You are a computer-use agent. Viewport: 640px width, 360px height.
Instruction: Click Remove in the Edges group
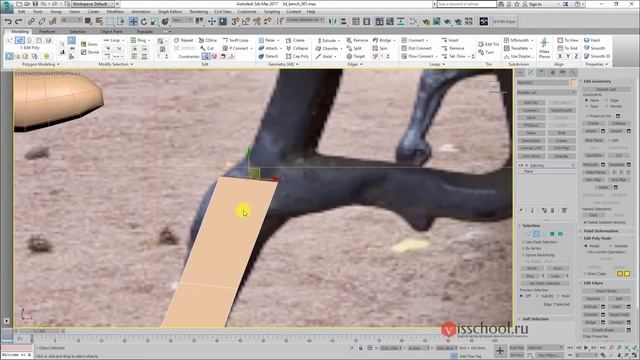[357, 40]
